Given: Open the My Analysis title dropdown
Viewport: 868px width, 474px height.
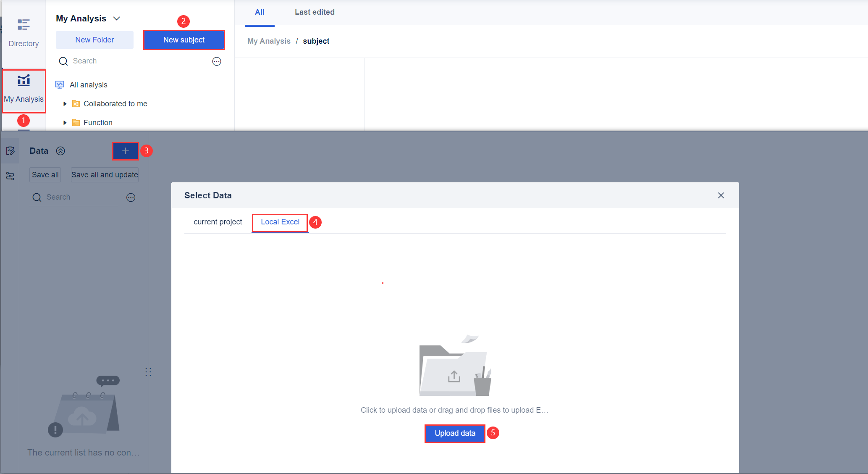Looking at the screenshot, I should tap(117, 18).
